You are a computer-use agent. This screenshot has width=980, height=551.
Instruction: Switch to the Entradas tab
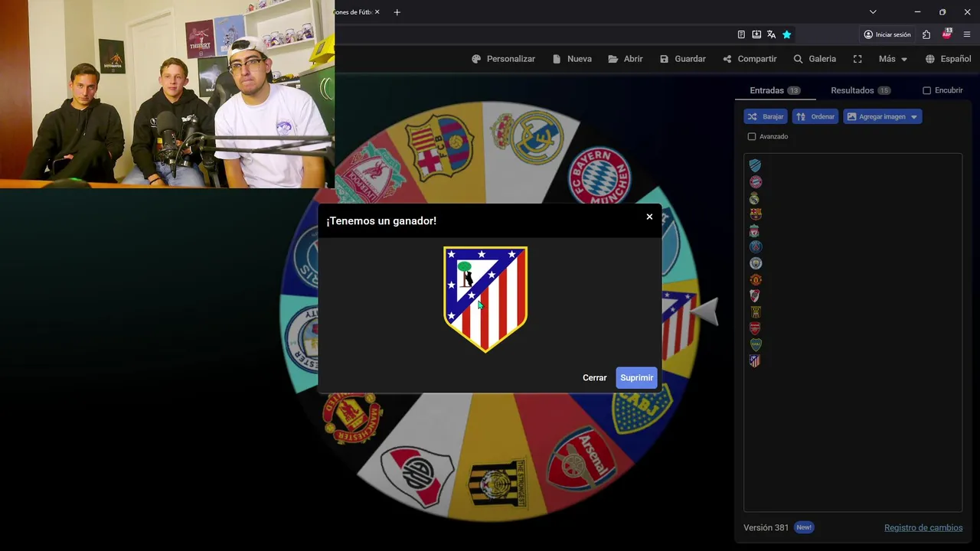pos(775,90)
